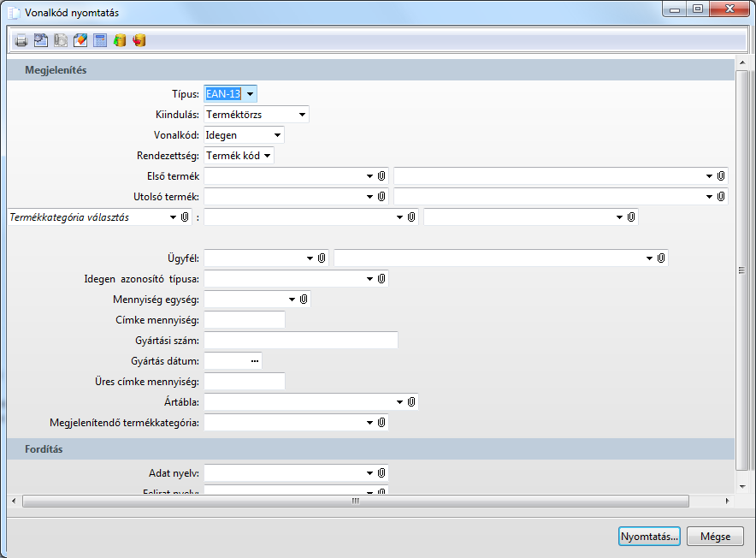The height and width of the screenshot is (558, 756).
Task: Click the vertical scrollbar up arrow
Action: (x=742, y=62)
